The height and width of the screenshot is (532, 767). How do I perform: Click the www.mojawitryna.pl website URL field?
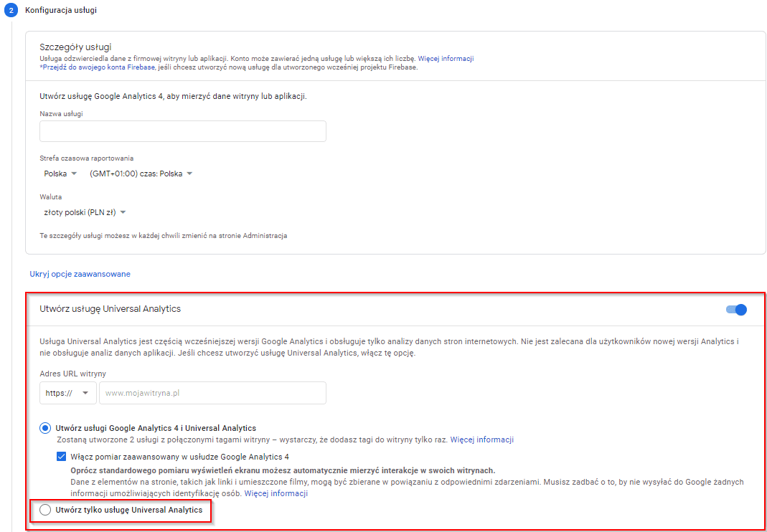point(212,393)
